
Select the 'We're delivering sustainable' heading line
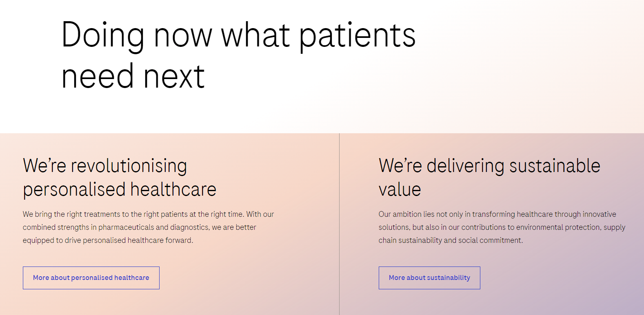tap(489, 166)
